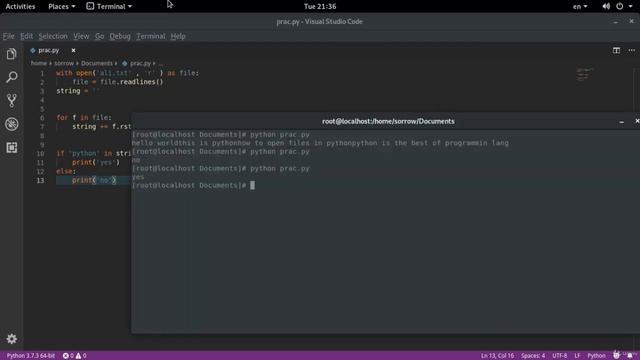Open the Source Control view
Screen dimensions: 640x360
tap(11, 100)
